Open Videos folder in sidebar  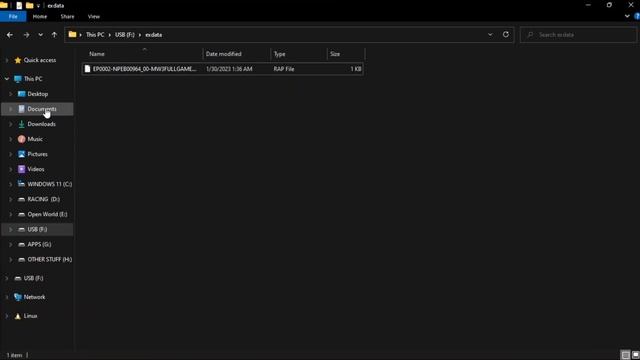[x=36, y=169]
